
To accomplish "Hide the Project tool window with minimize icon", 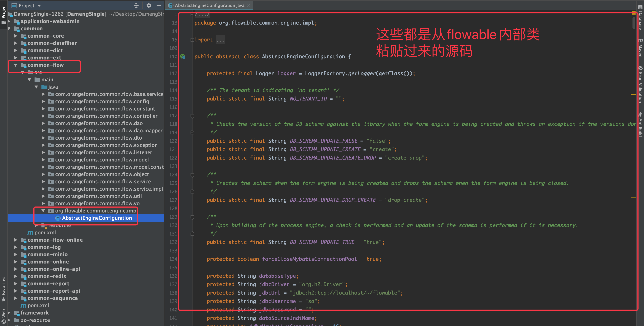I will tap(159, 5).
